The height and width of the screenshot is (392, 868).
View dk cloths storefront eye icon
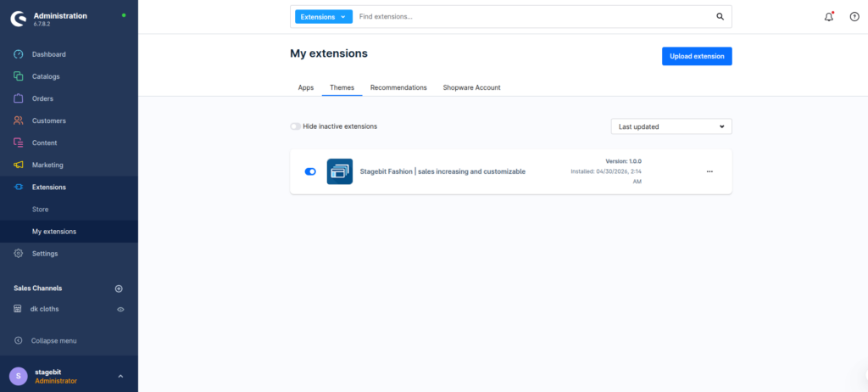point(120,310)
